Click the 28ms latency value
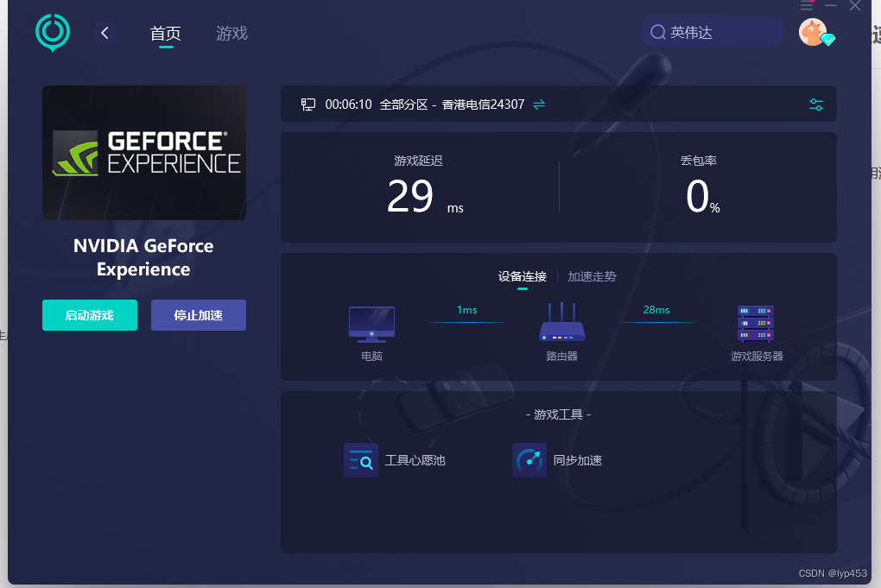The width and height of the screenshot is (881, 588). tap(656, 310)
